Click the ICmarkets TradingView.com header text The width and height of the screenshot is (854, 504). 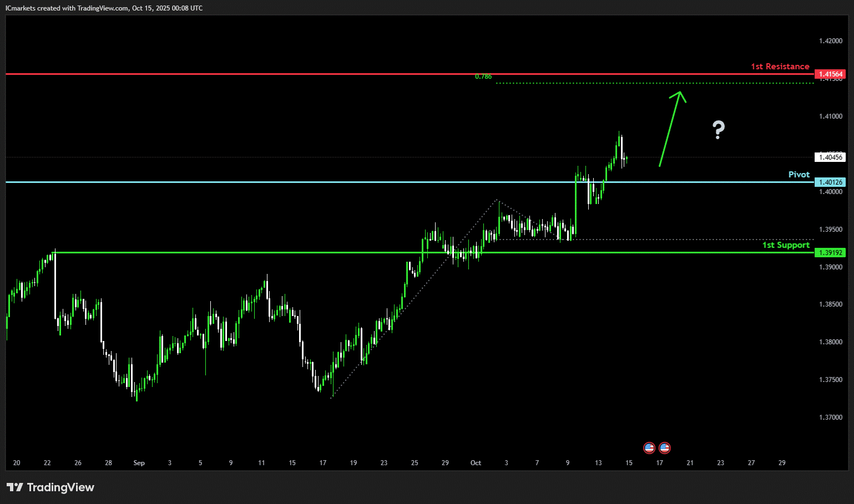click(104, 8)
